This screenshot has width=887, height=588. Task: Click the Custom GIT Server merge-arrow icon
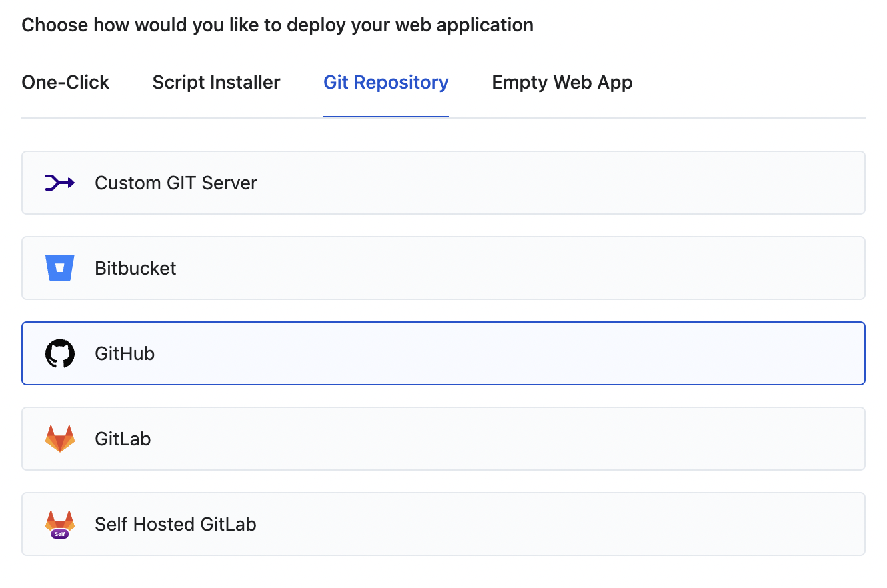[x=59, y=183]
